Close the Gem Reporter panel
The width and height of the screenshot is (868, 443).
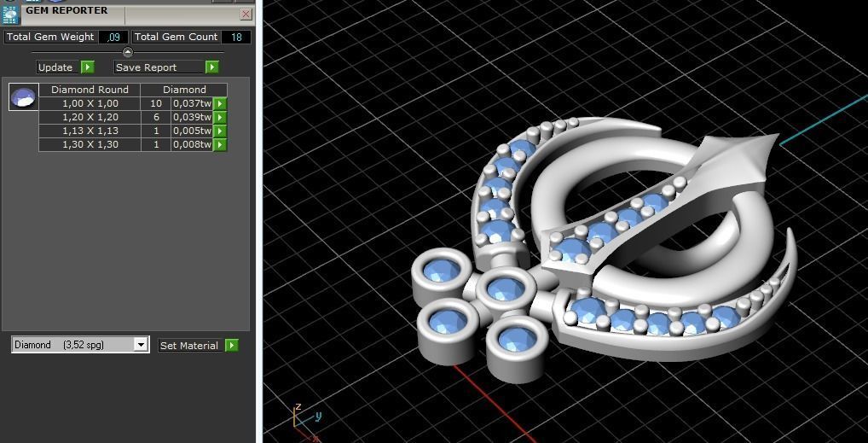point(246,15)
